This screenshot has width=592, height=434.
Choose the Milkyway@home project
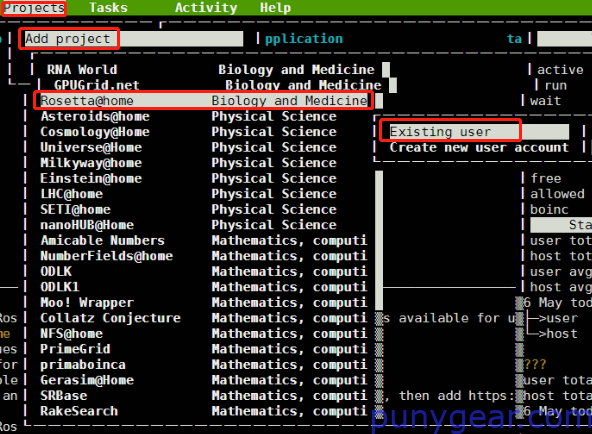[204, 163]
